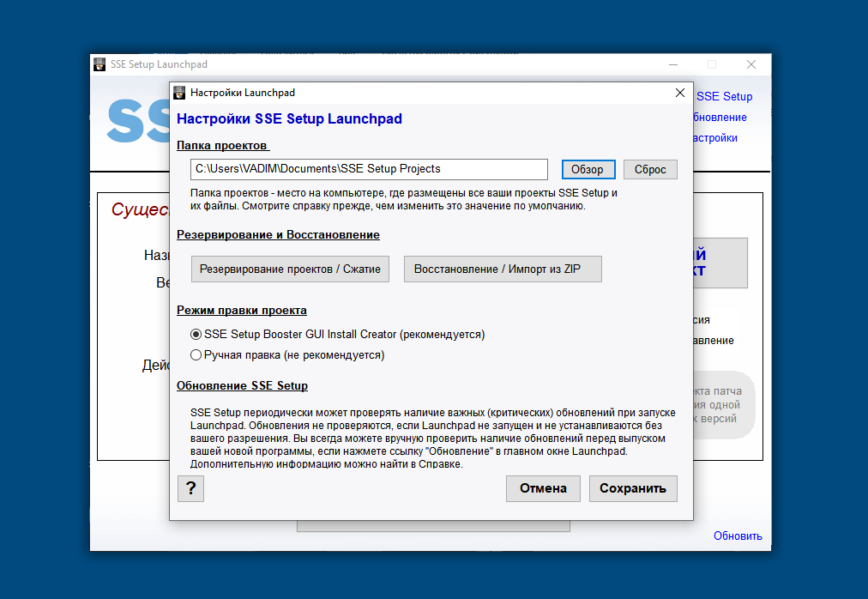Click the Режим правки проекта heading
868x599 pixels.
tap(242, 311)
